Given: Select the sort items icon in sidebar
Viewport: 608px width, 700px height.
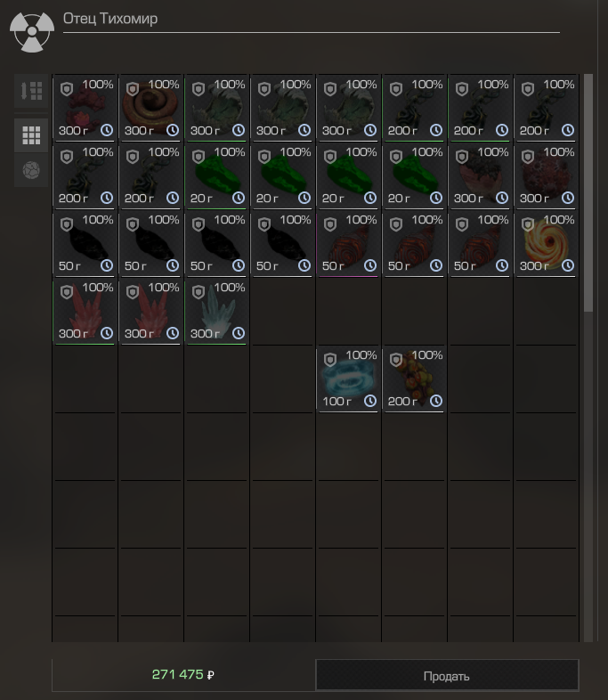Looking at the screenshot, I should click(x=31, y=91).
